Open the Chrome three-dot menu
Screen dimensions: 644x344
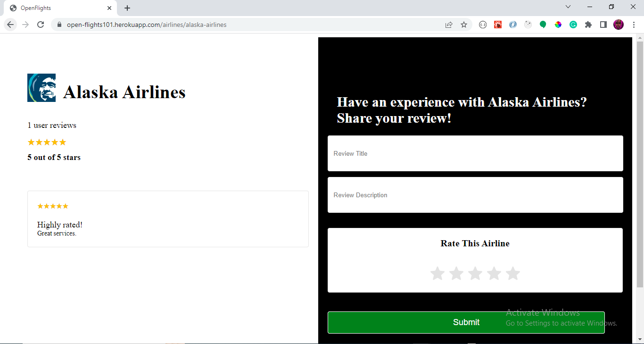click(634, 25)
